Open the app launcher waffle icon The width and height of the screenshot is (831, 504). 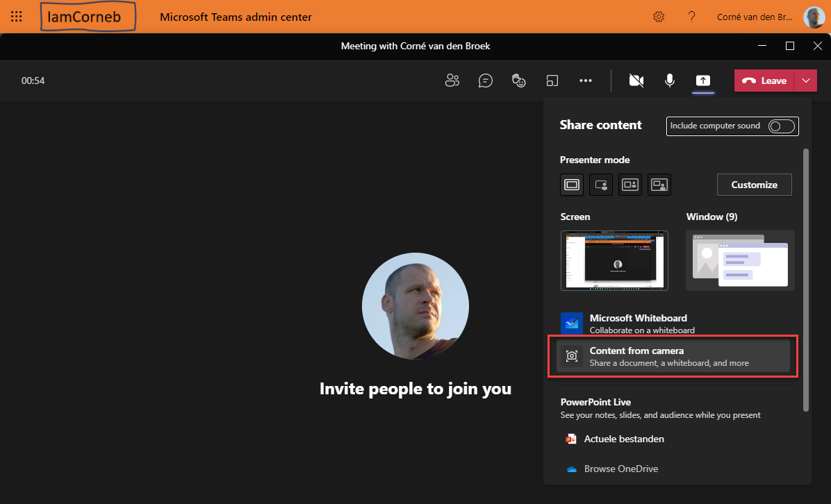click(17, 17)
